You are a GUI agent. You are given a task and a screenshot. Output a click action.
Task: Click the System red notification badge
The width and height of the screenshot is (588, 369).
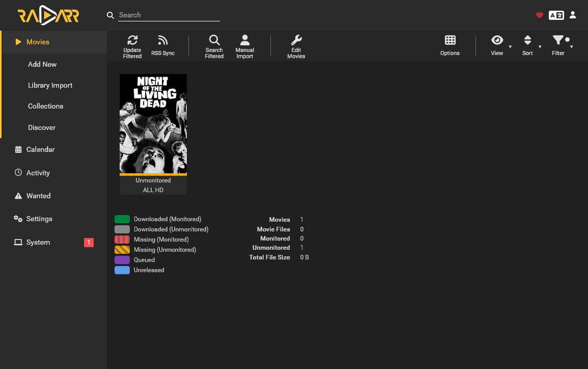point(89,243)
